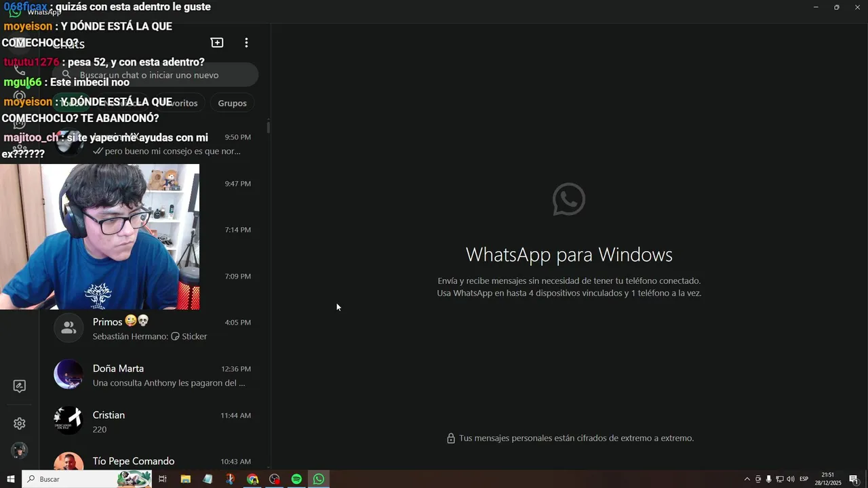868x488 pixels.
Task: Click the end-to-end encryption notice text
Action: (x=576, y=439)
